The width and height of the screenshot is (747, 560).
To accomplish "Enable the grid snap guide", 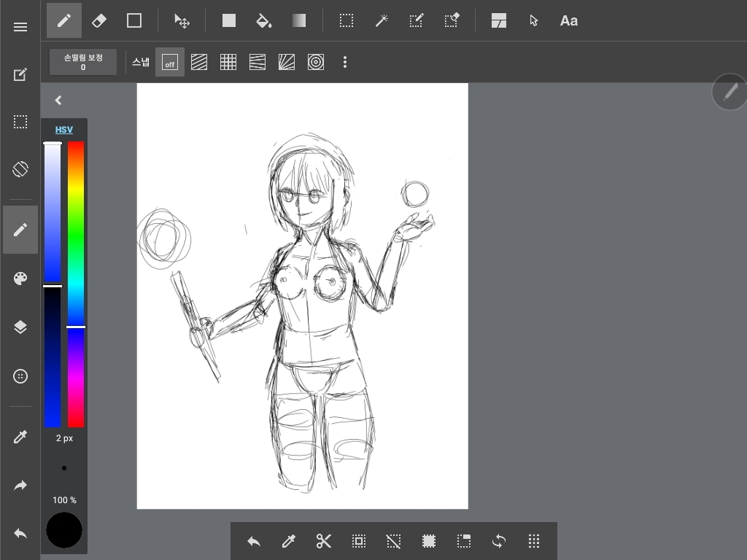I will coord(228,63).
